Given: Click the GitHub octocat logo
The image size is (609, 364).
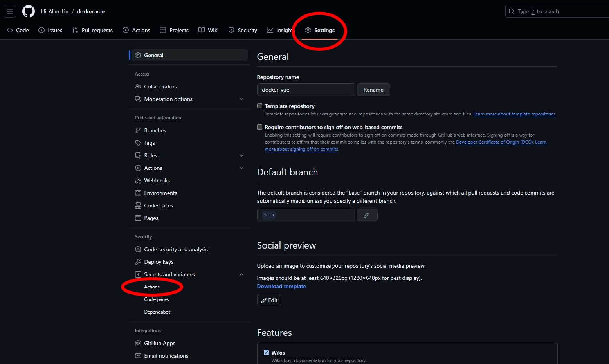Looking at the screenshot, I should click(29, 11).
